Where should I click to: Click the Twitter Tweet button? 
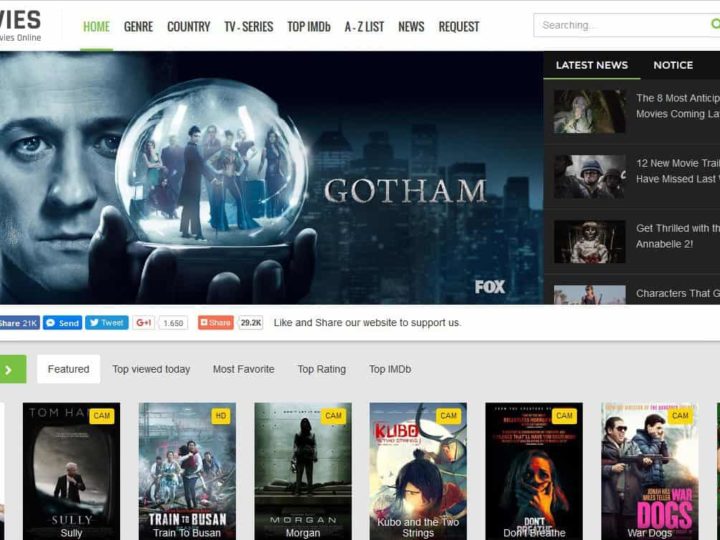tap(107, 323)
